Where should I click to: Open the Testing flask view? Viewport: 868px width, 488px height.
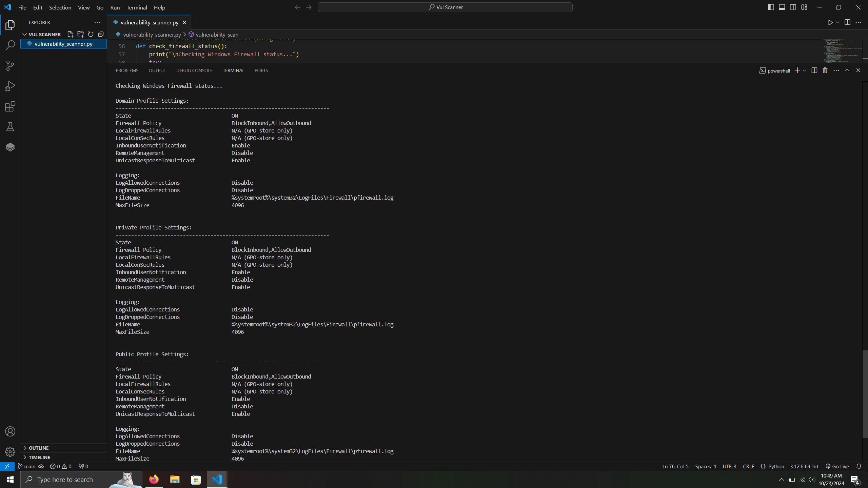[10, 127]
